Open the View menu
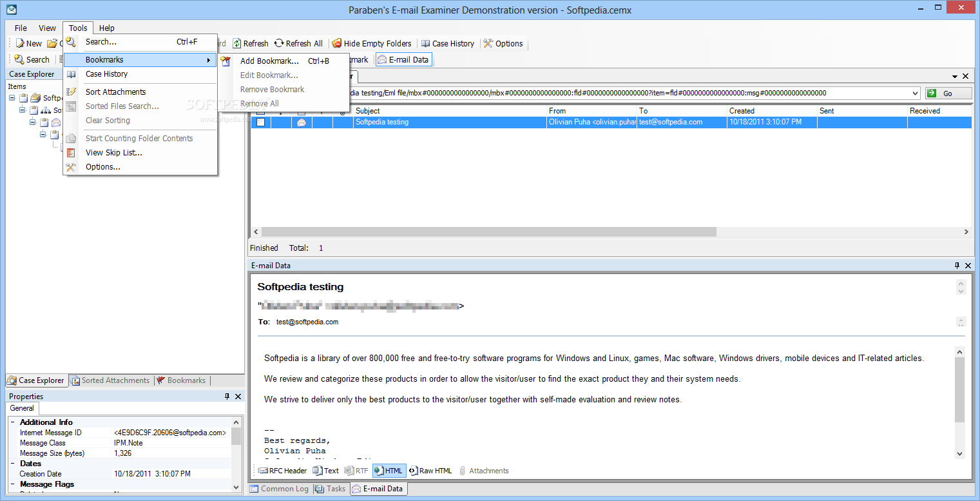 click(x=47, y=28)
